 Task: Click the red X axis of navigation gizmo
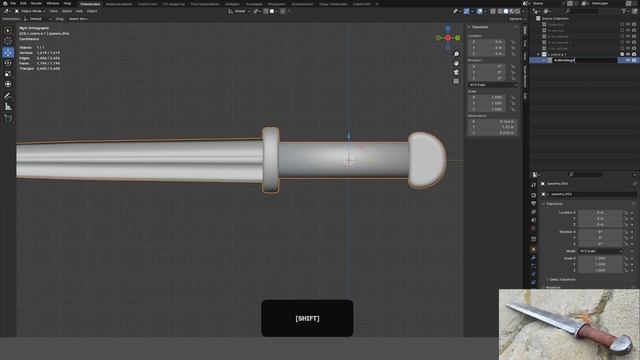click(x=448, y=38)
